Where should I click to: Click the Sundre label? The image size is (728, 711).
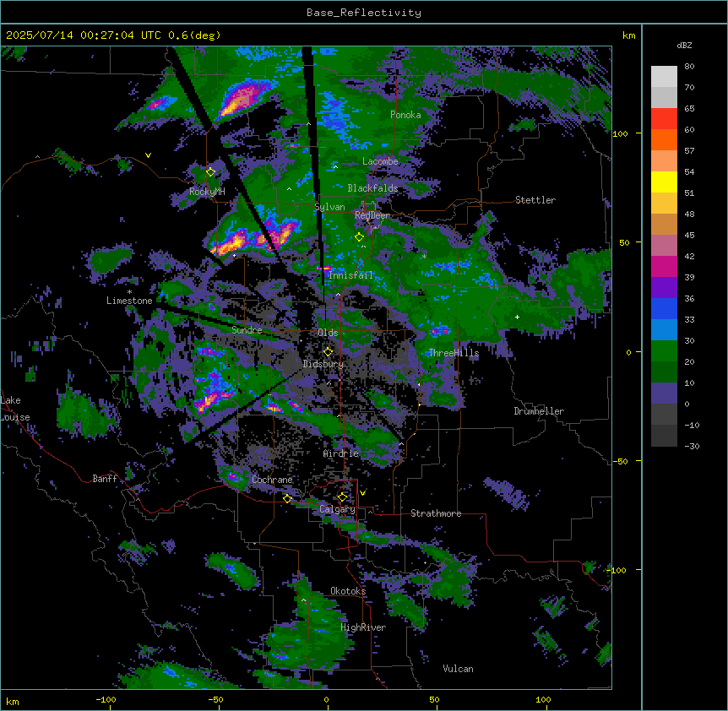pyautogui.click(x=247, y=330)
